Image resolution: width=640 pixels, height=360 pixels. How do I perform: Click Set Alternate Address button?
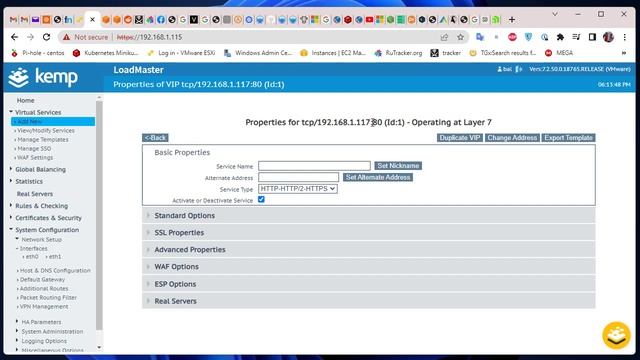[378, 177]
